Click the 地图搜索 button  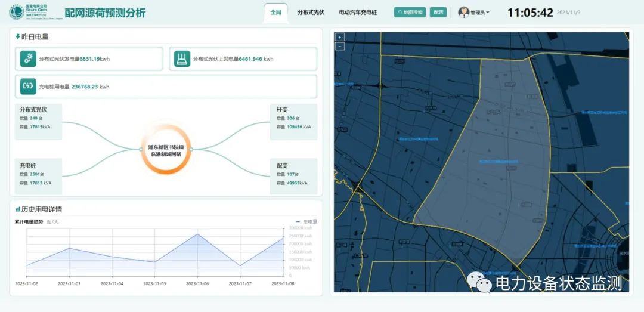410,12
